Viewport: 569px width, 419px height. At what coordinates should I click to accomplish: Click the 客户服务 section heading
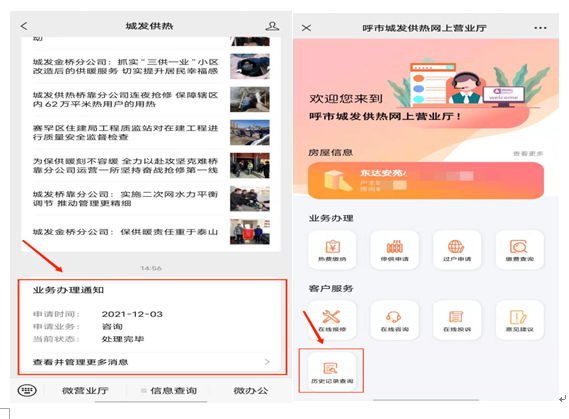coord(331,288)
